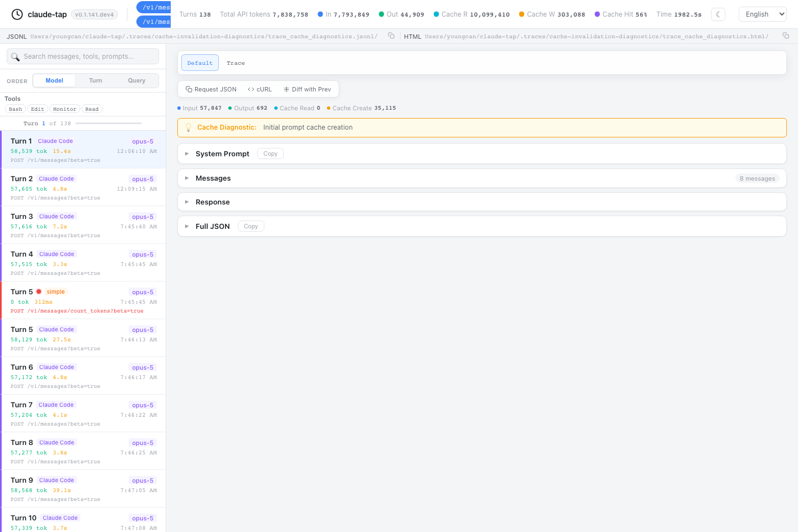Select Turn 2 at 12:09:15 AM
Viewport: 798px width, 532px height.
point(83,187)
